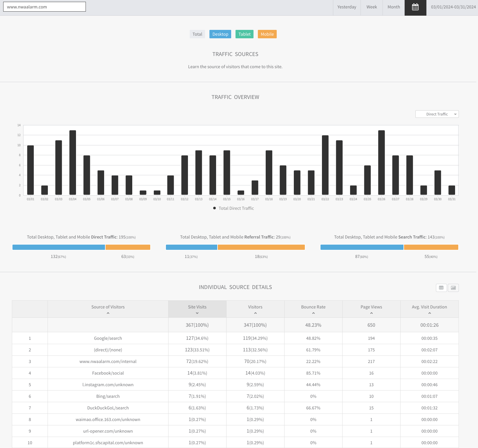
Task: Focus the www.nwaalarm.com site input field
Action: (x=44, y=7)
